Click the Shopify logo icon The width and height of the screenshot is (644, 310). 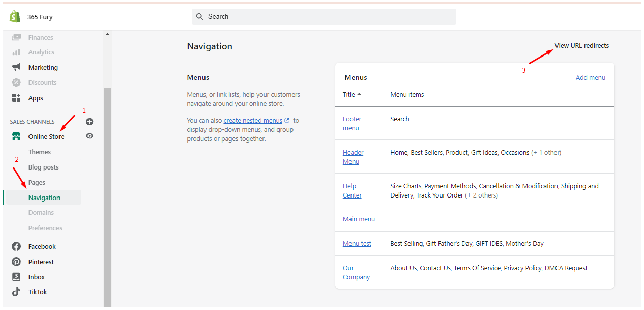click(15, 17)
